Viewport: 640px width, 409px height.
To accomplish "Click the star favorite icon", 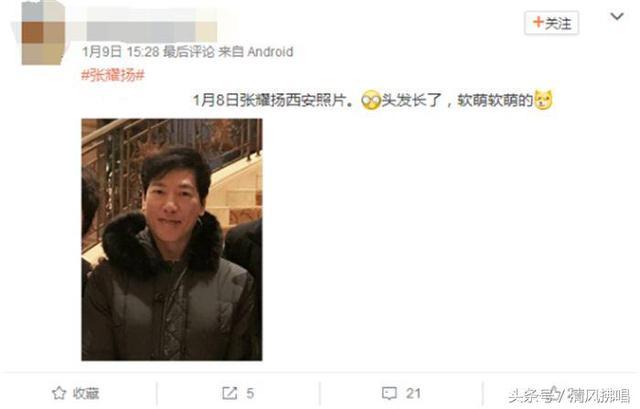I will coord(59,393).
